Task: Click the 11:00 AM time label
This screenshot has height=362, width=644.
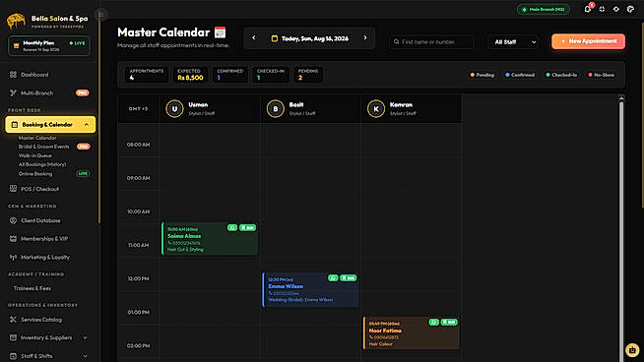Action: (x=139, y=245)
